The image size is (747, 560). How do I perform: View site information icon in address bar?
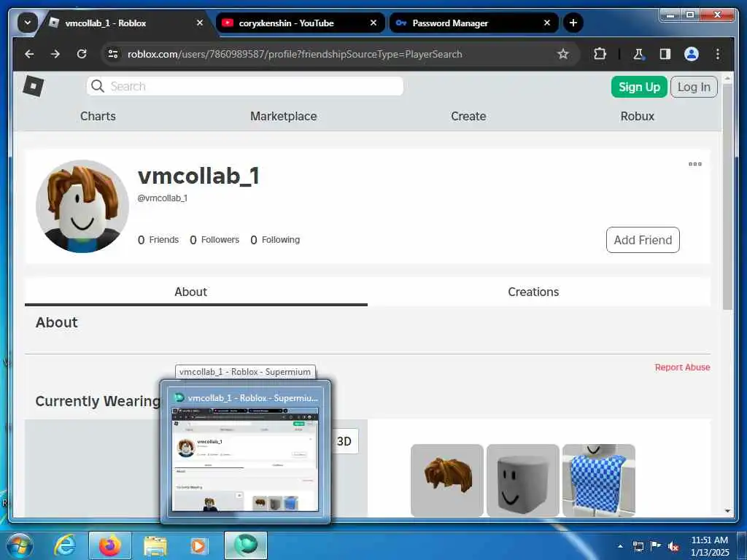(x=113, y=54)
